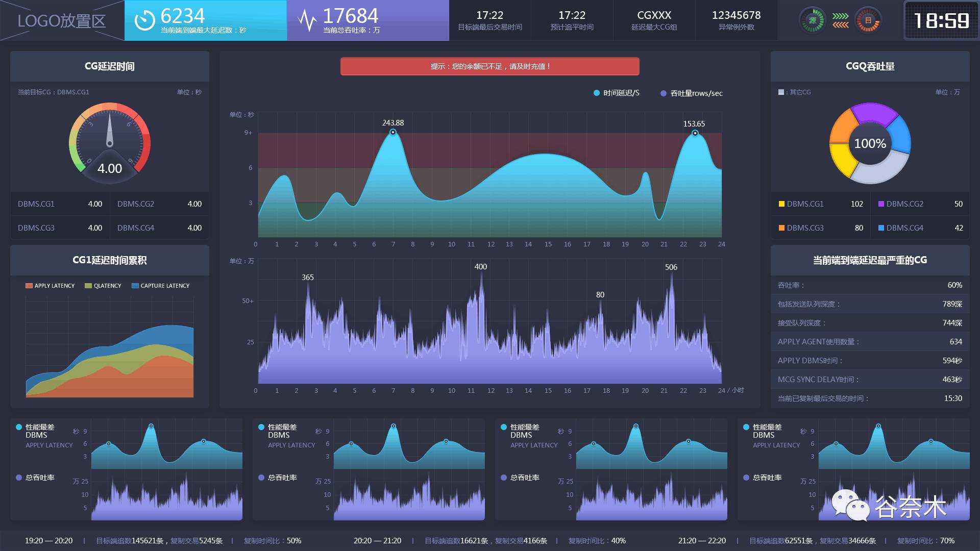Click the 复制时间比：50% status entry

pos(273,541)
